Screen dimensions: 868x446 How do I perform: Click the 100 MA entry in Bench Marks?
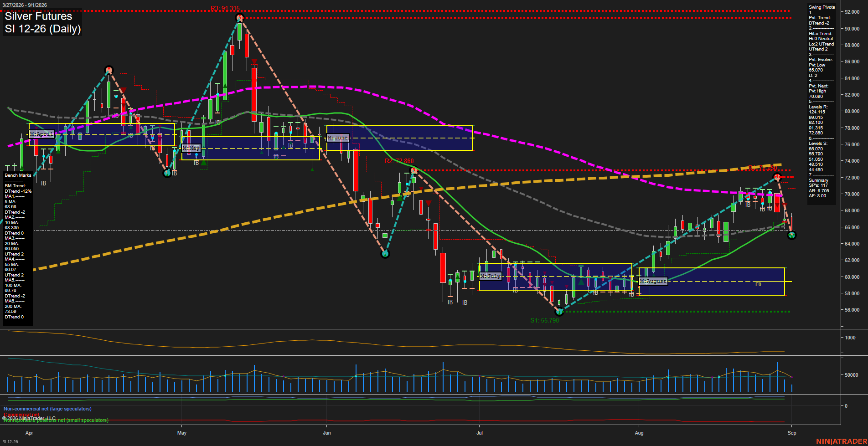point(12,288)
